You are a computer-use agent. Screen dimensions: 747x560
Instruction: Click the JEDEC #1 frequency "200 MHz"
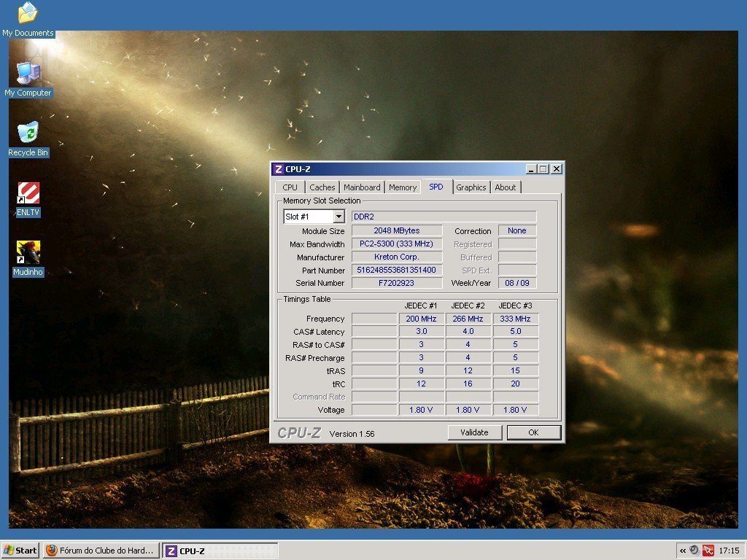coord(421,319)
